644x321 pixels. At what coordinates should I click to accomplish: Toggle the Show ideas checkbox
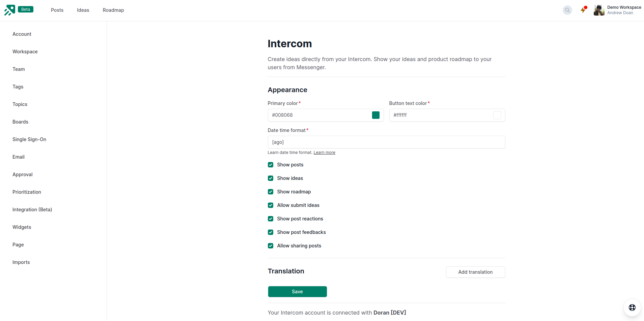[x=271, y=178]
